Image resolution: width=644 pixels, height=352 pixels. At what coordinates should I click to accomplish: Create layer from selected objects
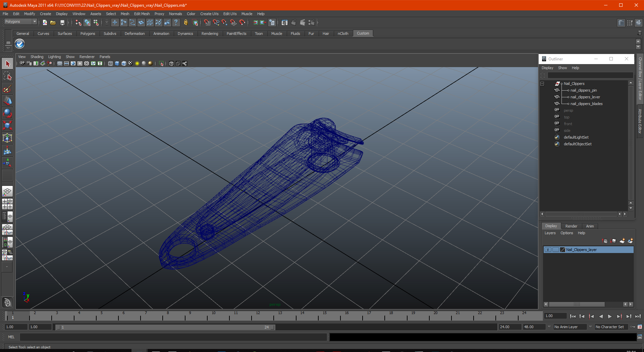pos(630,241)
